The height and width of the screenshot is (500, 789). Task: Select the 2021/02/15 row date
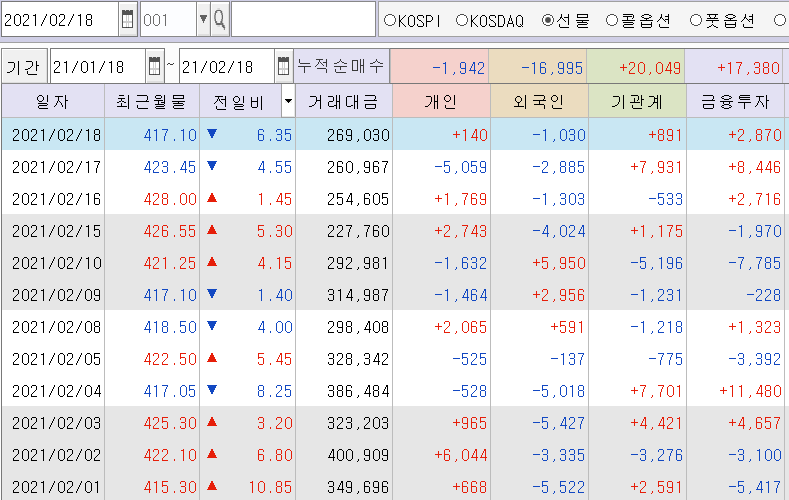coord(56,231)
